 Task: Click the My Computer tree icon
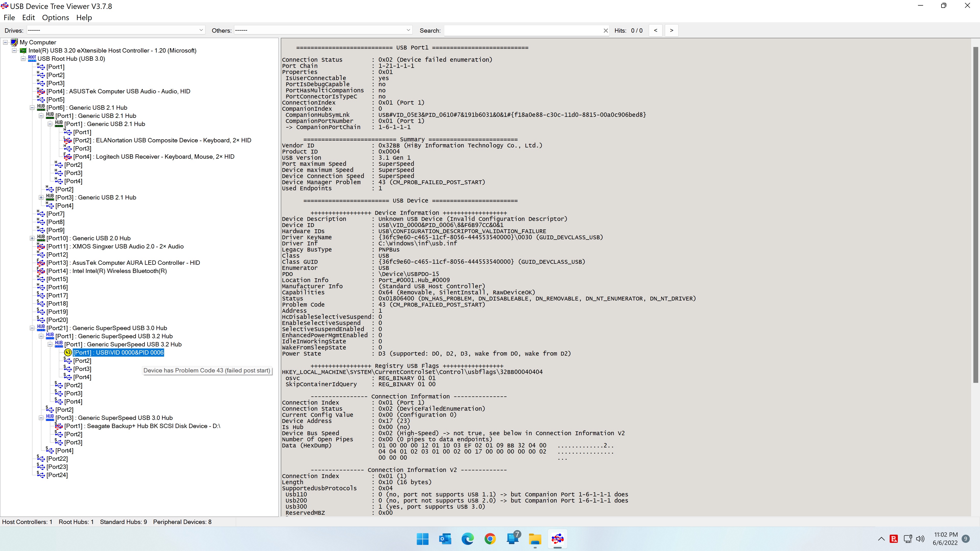pos(15,42)
